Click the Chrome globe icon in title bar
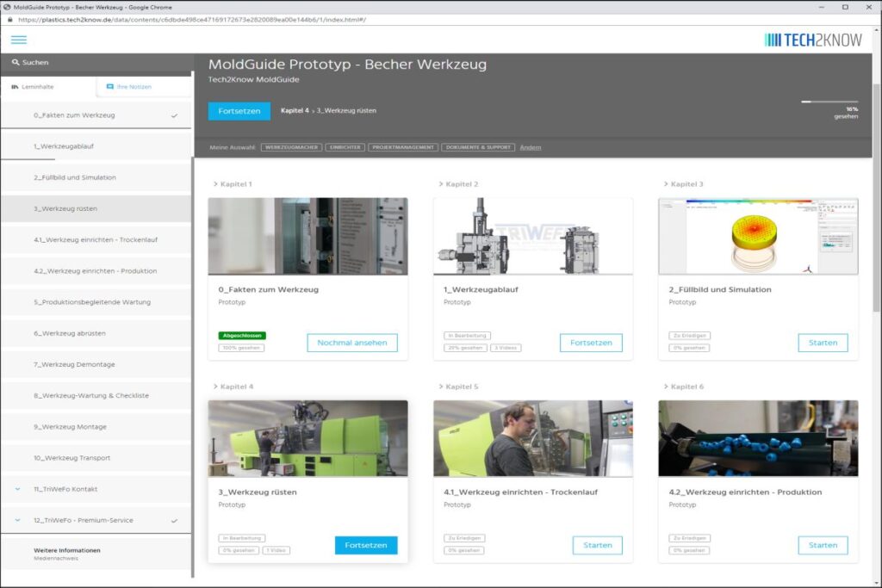This screenshot has width=882, height=588. click(7, 7)
